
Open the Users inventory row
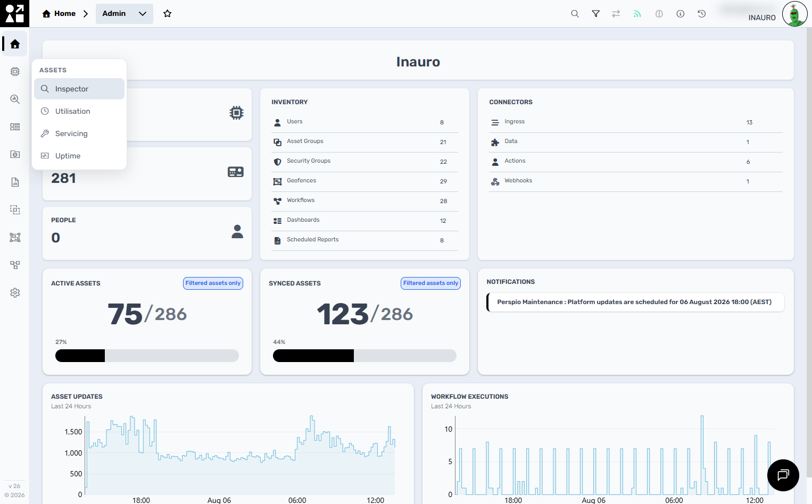point(364,122)
